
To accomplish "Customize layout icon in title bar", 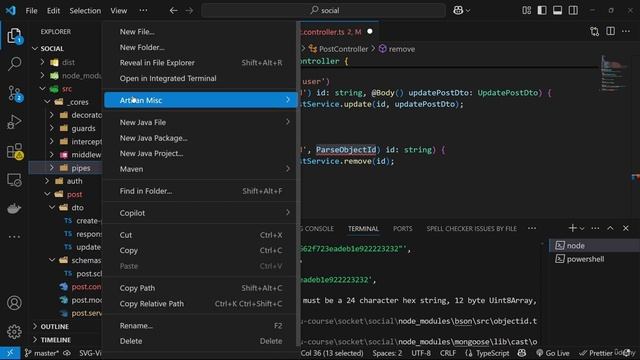I will pos(527,10).
